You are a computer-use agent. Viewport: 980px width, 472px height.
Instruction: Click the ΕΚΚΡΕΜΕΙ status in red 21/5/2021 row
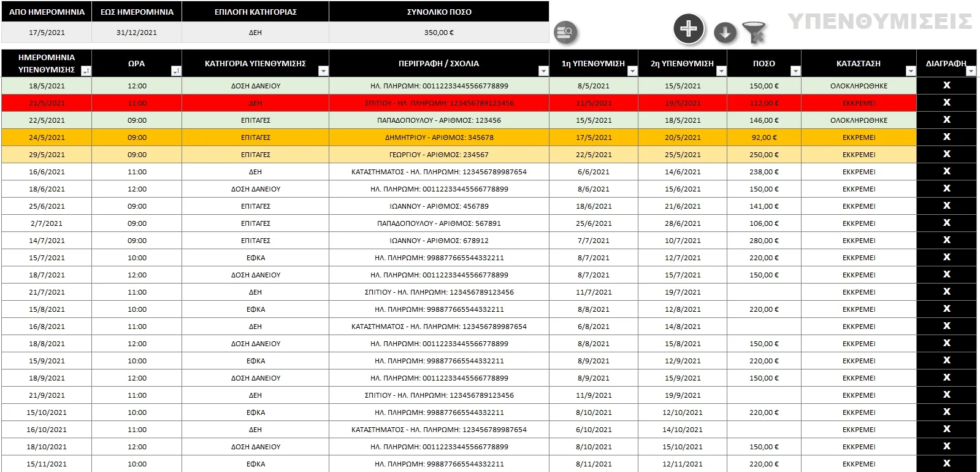click(x=859, y=103)
